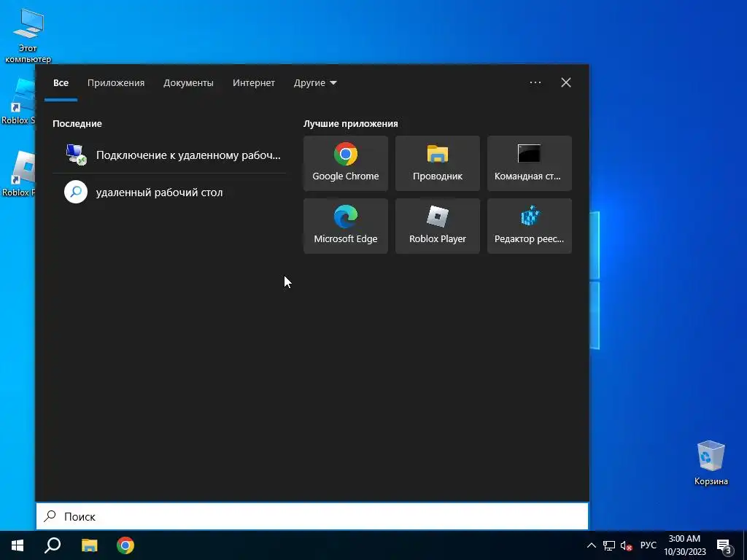
Task: Select the Roblox Studio desktop shortcut
Action: coord(18,102)
